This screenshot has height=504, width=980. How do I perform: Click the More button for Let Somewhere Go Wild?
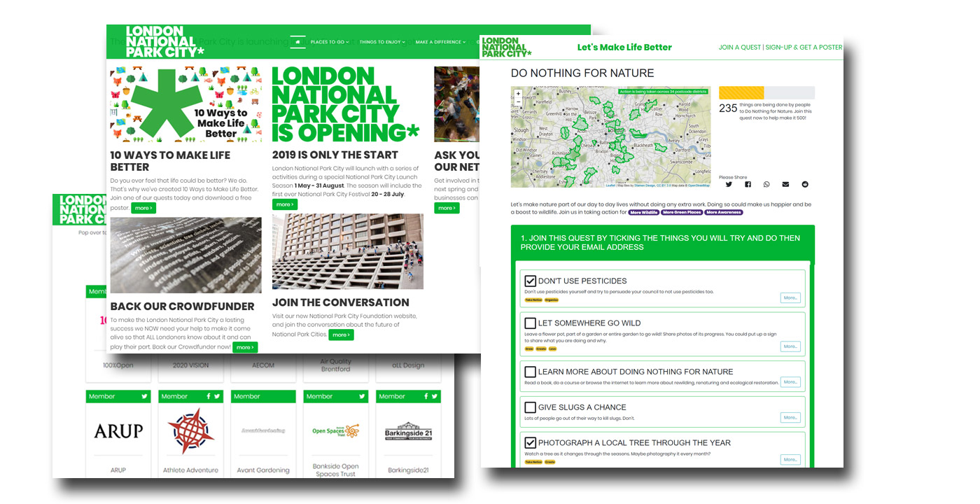pos(790,346)
